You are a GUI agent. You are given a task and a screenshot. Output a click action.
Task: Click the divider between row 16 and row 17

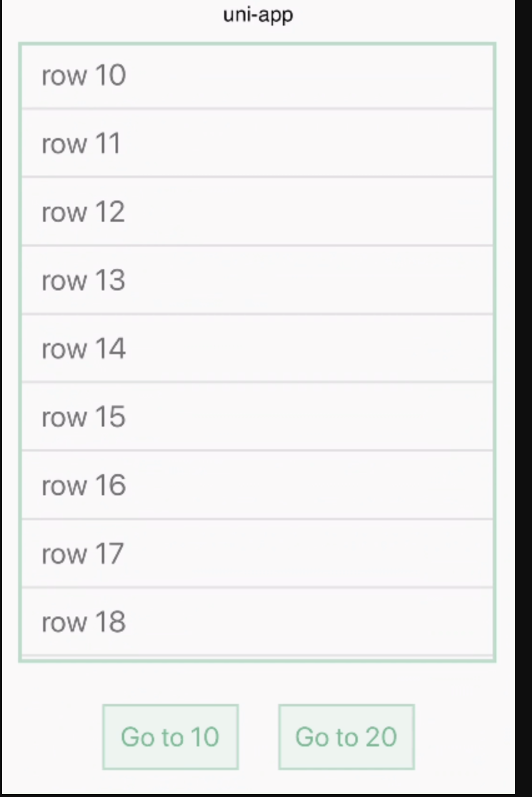tap(257, 518)
